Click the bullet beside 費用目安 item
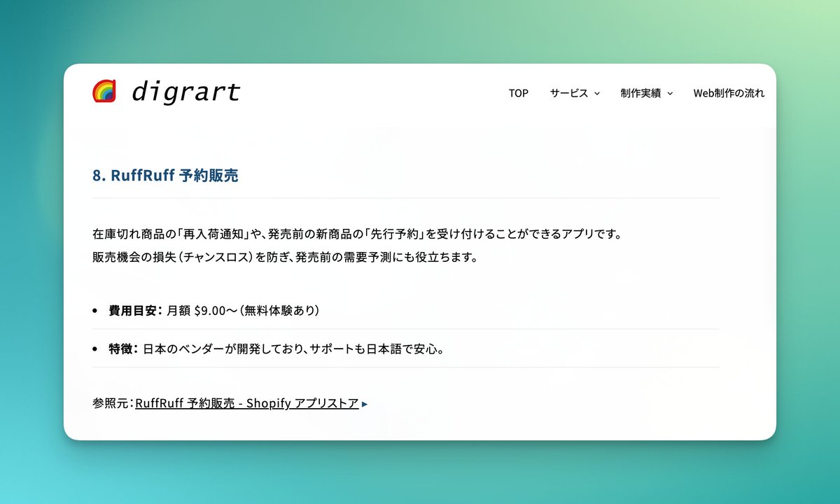The width and height of the screenshot is (840, 504). pos(94,310)
